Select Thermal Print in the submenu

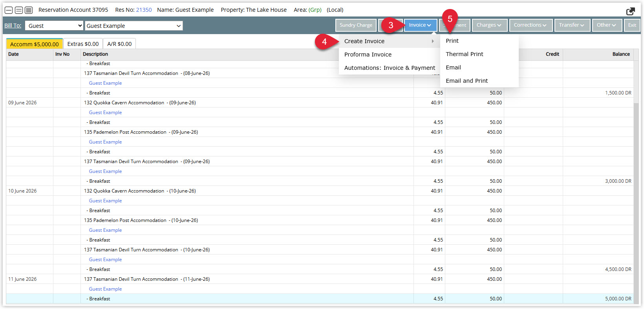[479, 54]
